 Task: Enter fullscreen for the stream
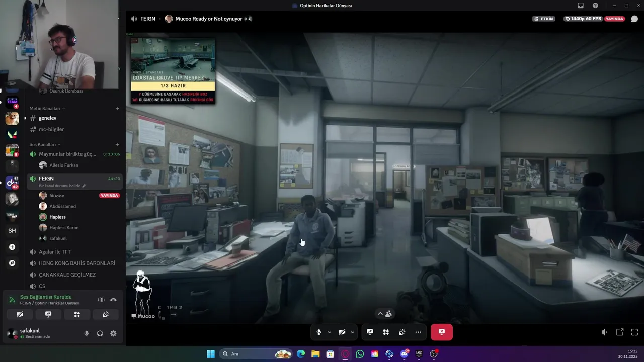click(x=634, y=332)
